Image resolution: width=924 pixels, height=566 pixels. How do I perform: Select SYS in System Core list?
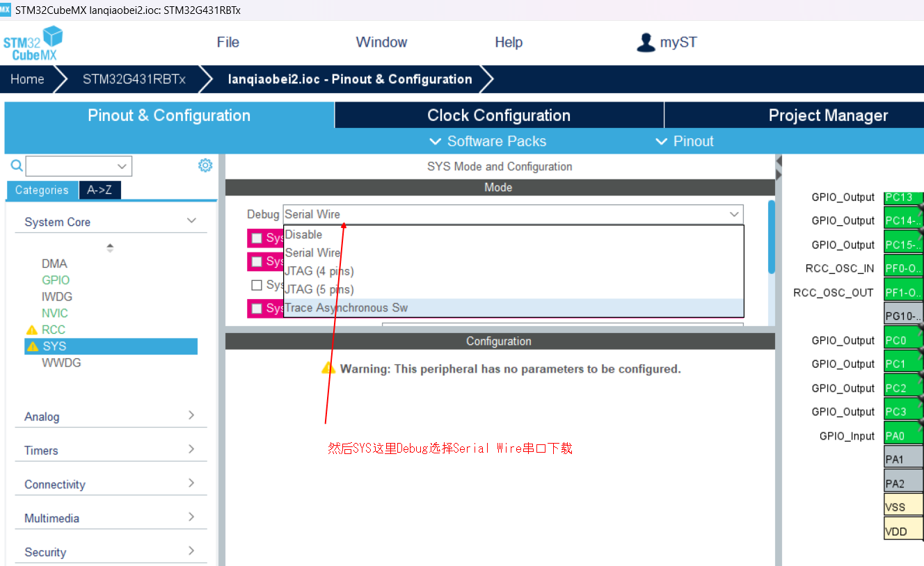pyautogui.click(x=111, y=346)
